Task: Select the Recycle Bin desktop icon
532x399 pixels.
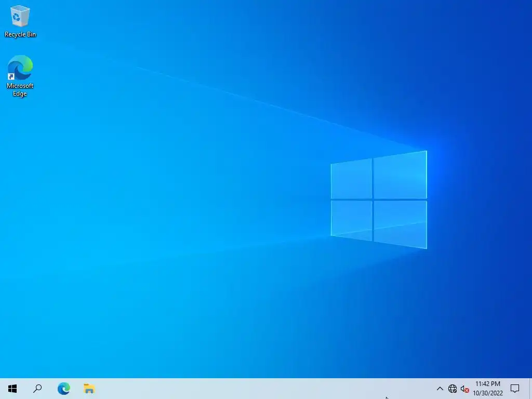Action: (20, 21)
